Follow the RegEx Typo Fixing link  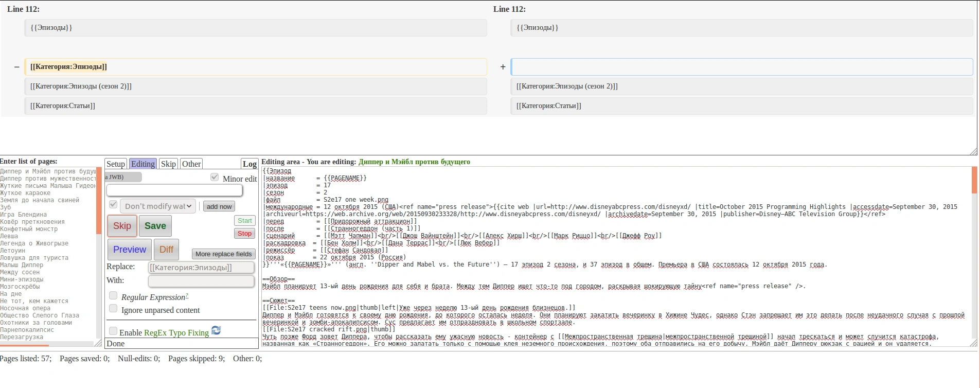pyautogui.click(x=176, y=333)
